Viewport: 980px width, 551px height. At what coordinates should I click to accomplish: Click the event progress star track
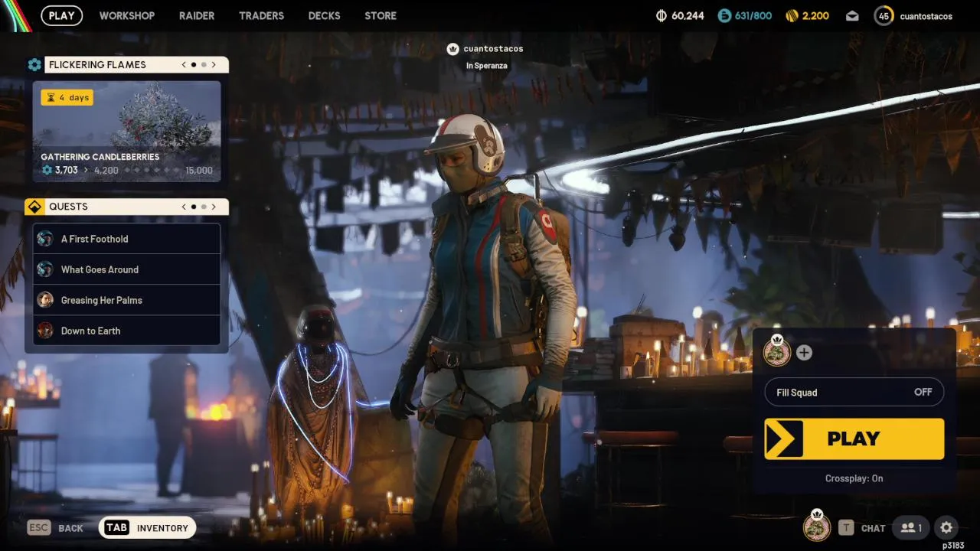pos(152,170)
